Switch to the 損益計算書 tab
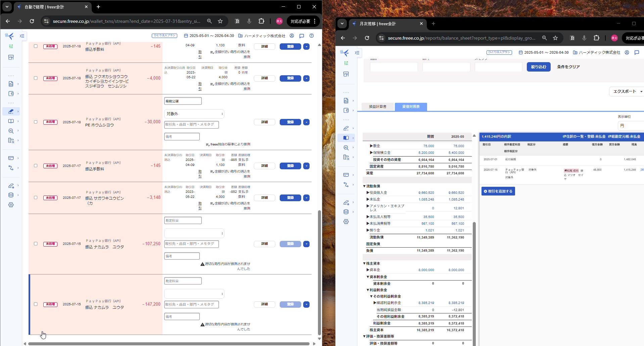This screenshot has width=644, height=346. [x=377, y=107]
